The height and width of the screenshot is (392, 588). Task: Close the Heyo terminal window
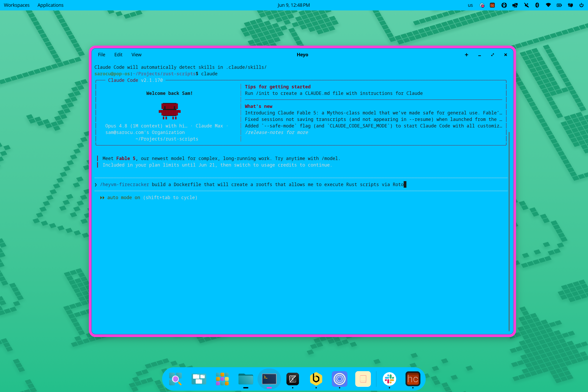tap(506, 55)
